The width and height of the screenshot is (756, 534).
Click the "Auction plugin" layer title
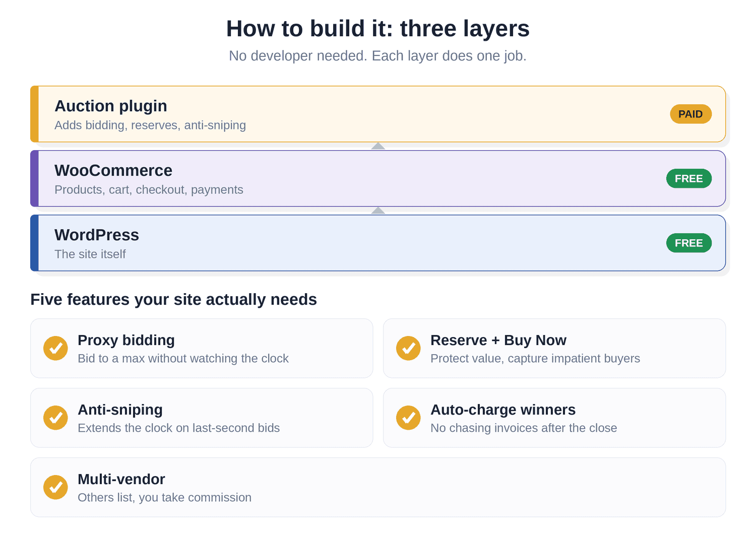111,106
